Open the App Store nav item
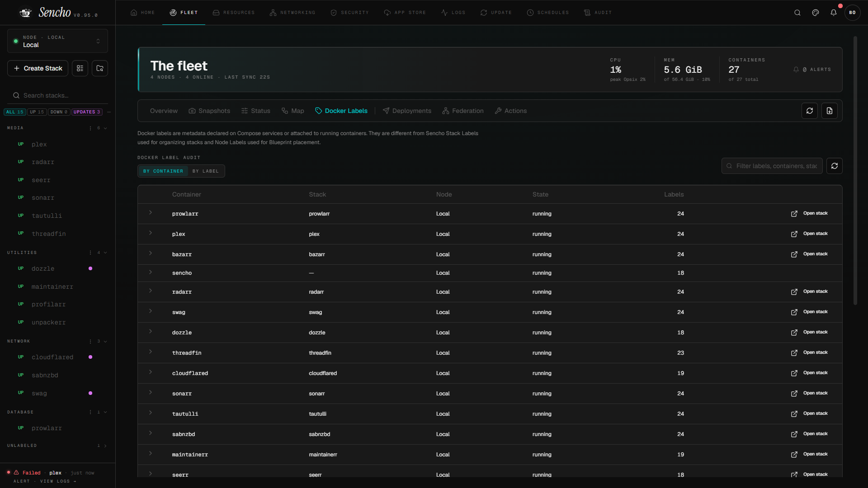Screen dimensions: 868x488 coord(405,13)
